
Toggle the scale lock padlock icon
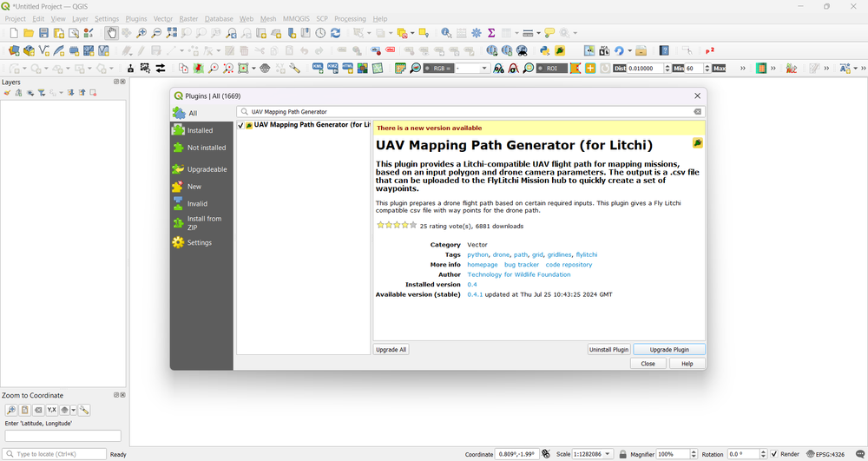tap(622, 454)
